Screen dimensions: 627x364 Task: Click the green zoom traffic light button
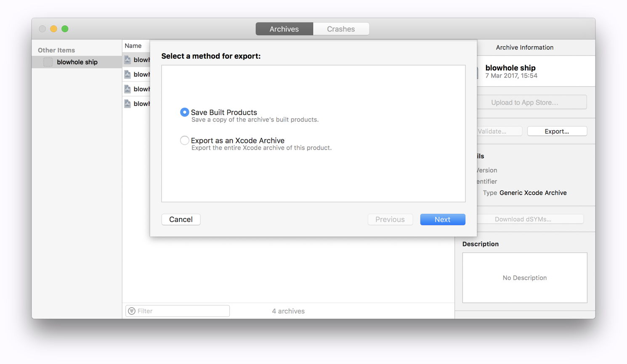(65, 29)
